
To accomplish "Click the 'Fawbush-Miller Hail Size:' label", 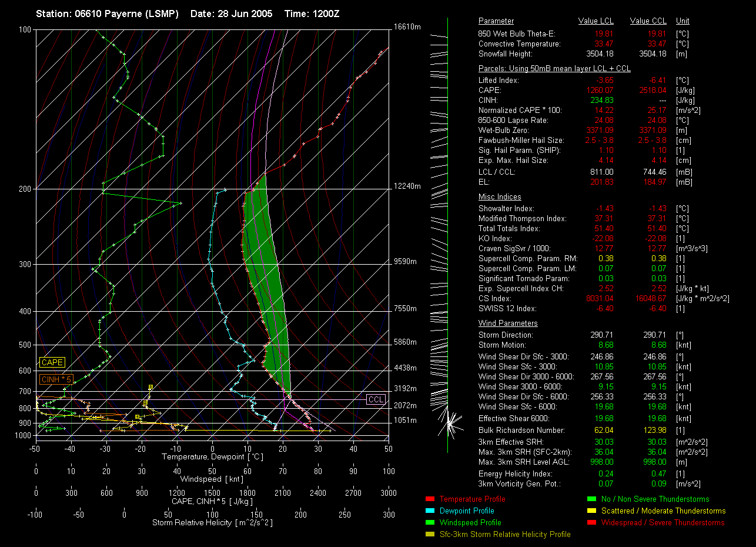I will (521, 141).
